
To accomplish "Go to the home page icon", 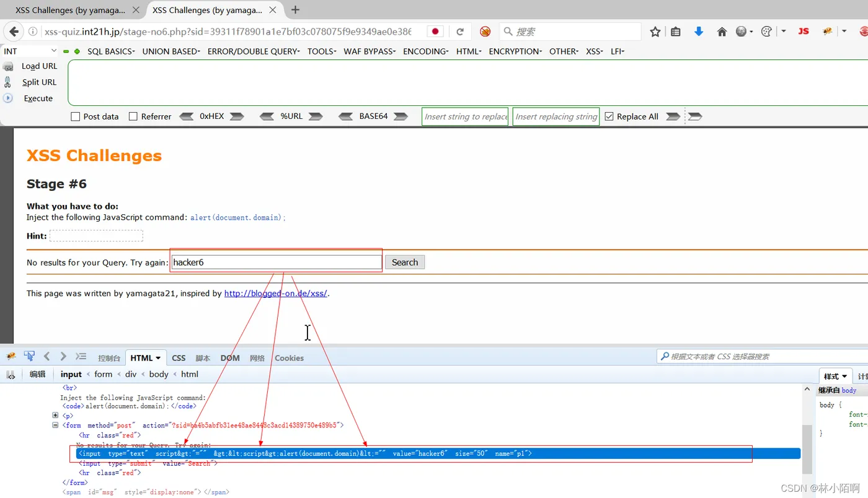I will coord(722,32).
